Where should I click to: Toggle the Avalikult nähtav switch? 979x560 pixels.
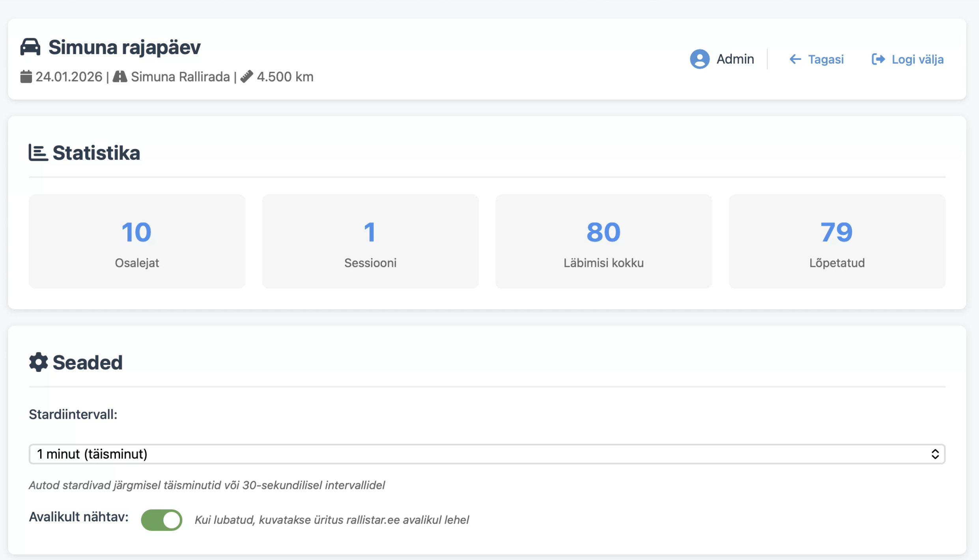pos(162,520)
